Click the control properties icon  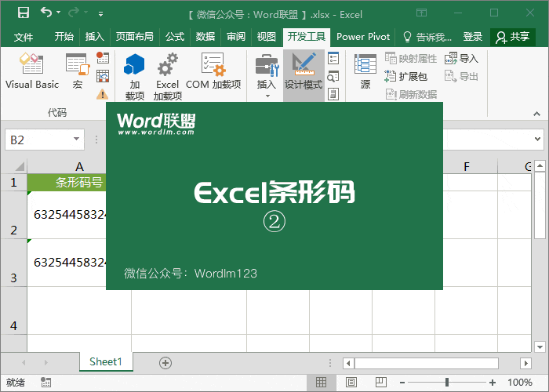333,58
